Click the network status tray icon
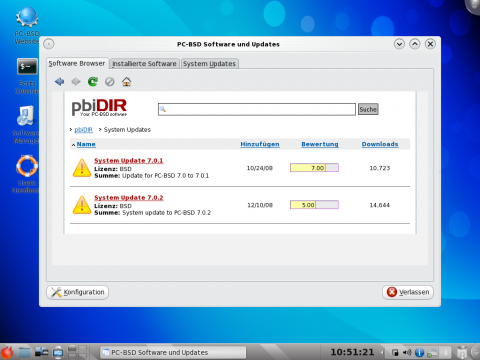 (x=433, y=352)
